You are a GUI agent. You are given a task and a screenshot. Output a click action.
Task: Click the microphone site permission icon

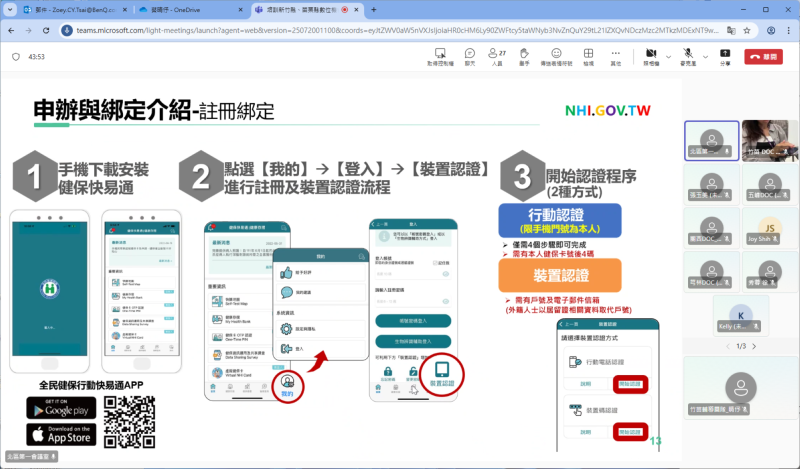pyautogui.click(x=67, y=31)
